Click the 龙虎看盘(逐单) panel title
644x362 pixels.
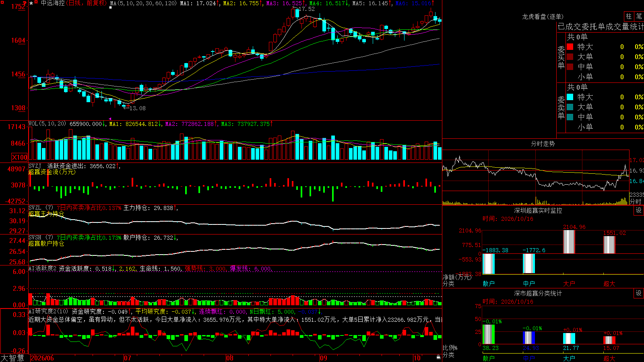(543, 16)
